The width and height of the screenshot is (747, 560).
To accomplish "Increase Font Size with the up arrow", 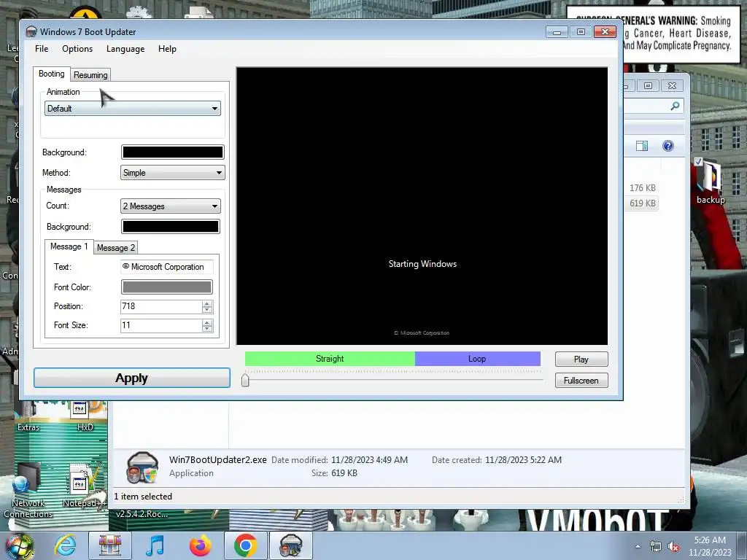I will click(206, 322).
